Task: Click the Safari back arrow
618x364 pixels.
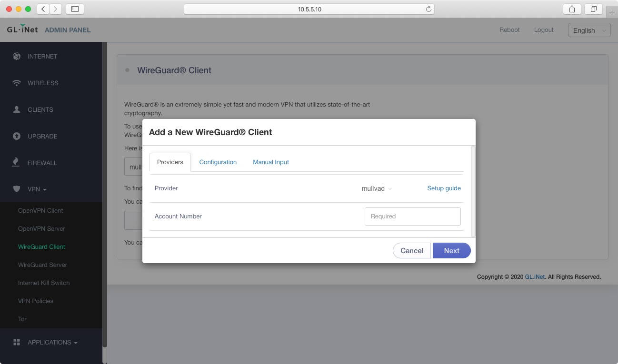Action: pyautogui.click(x=43, y=9)
